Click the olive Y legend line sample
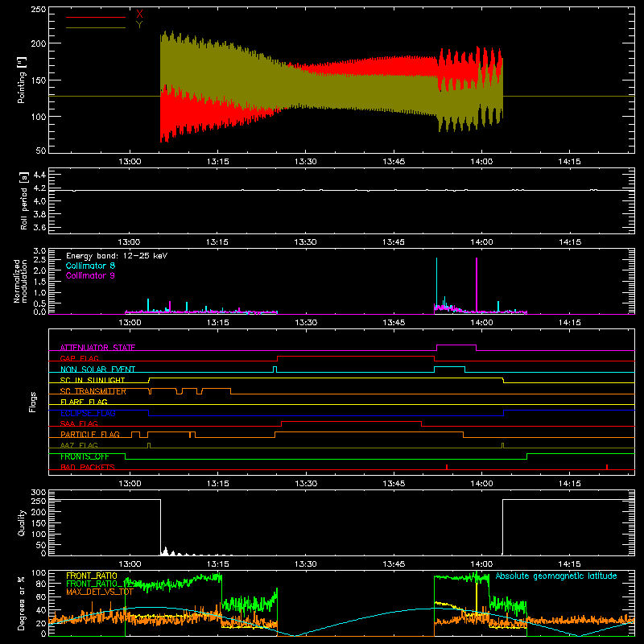Screen dimensions: 644x644 point(96,27)
